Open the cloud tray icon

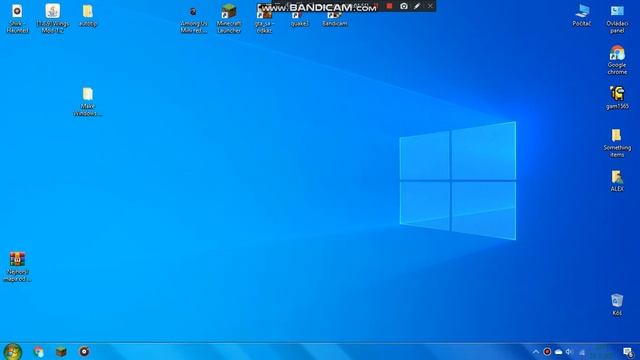tap(558, 352)
